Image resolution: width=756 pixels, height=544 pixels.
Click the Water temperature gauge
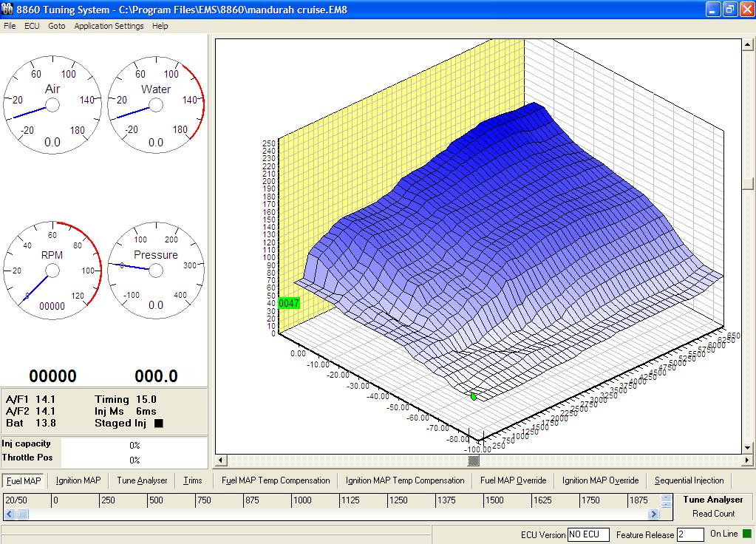click(155, 106)
